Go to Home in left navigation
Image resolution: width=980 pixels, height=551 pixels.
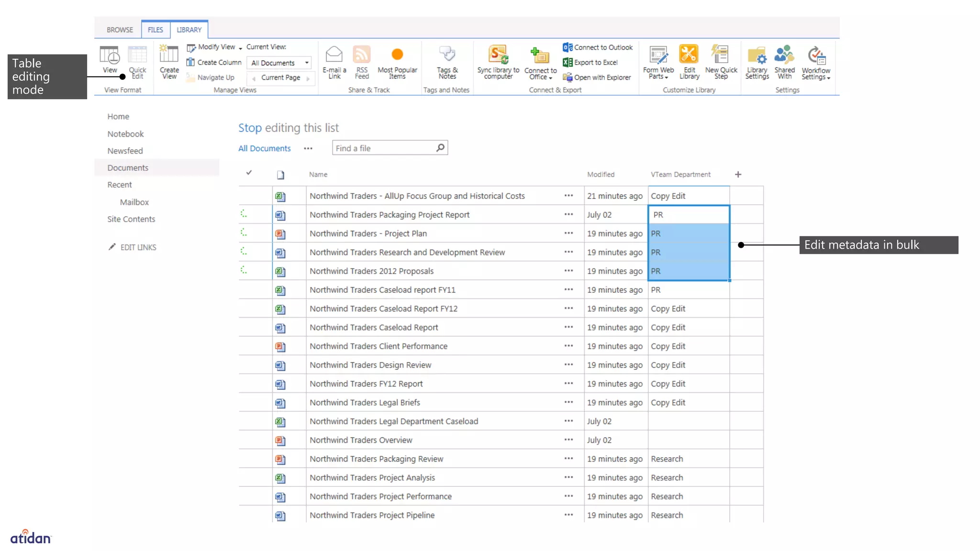tap(118, 116)
